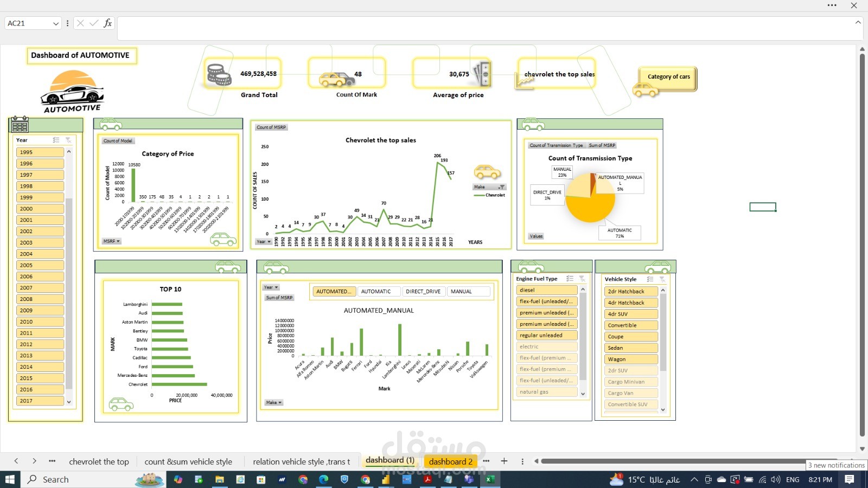The image size is (868, 488).
Task: Toggle 4dr SUV in Vehicle Style slicer
Action: [631, 314]
